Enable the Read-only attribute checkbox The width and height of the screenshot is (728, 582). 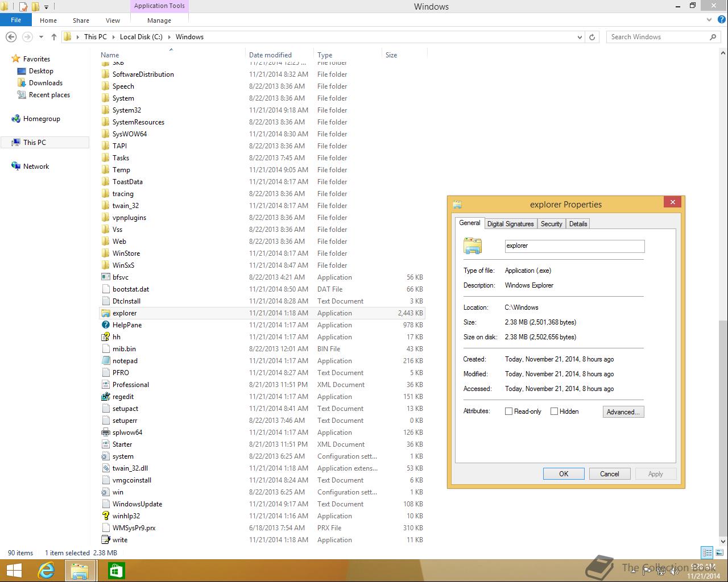(x=508, y=411)
